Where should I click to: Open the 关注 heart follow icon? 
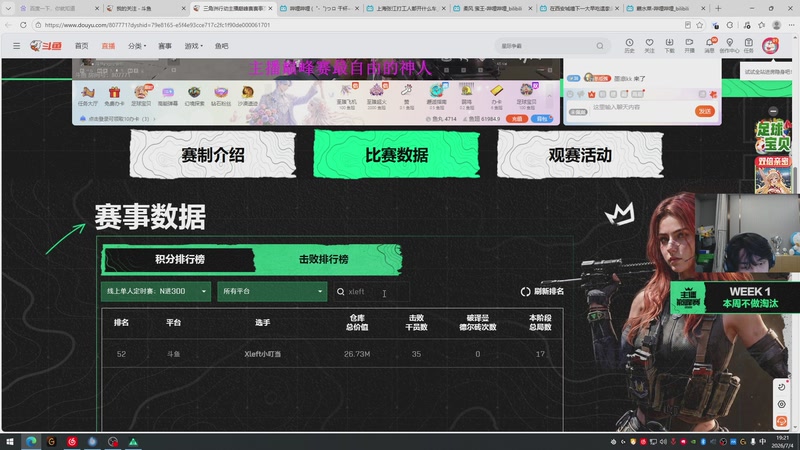649,45
